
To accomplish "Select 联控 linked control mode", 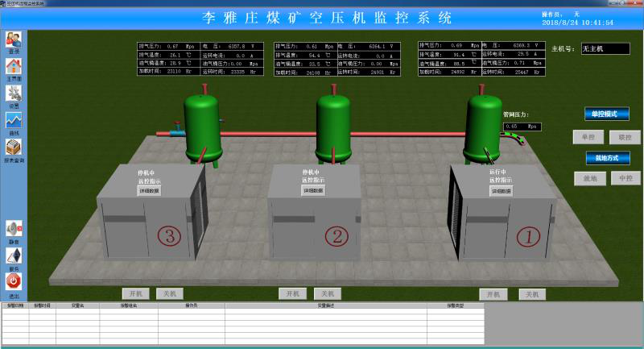I will [624, 137].
